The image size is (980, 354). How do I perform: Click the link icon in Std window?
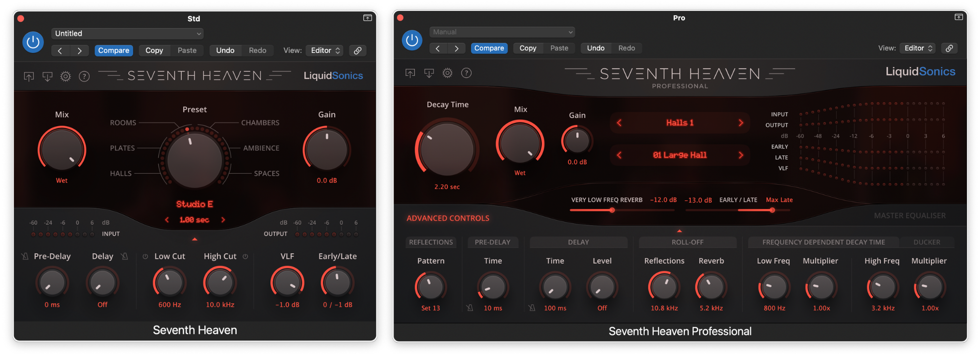point(358,50)
